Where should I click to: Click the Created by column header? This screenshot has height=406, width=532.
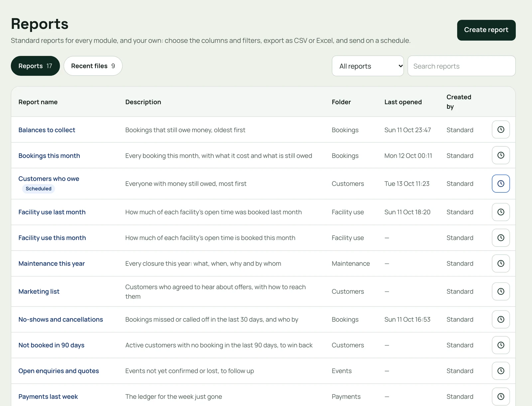click(x=459, y=102)
